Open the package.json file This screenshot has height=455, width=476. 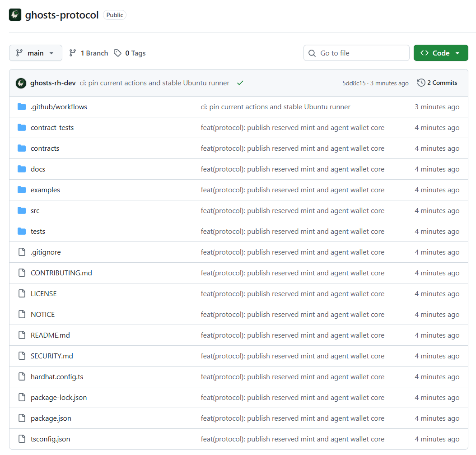point(51,418)
